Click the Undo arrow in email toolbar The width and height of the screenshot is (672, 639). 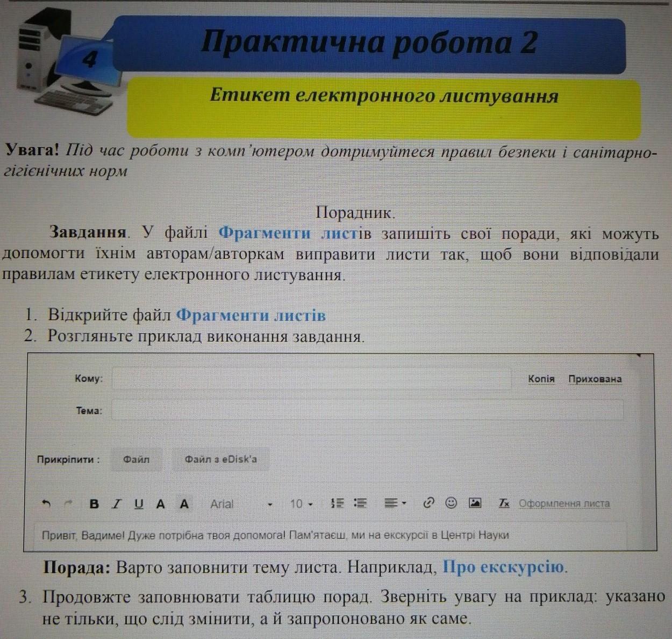(47, 504)
